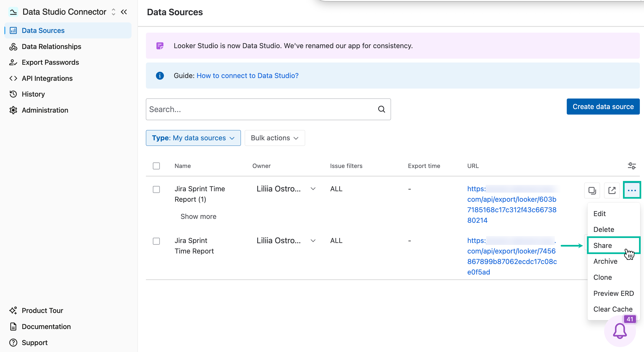Select Preview ERD in the actions menu
Screen dimensions: 644x352
coord(614,293)
